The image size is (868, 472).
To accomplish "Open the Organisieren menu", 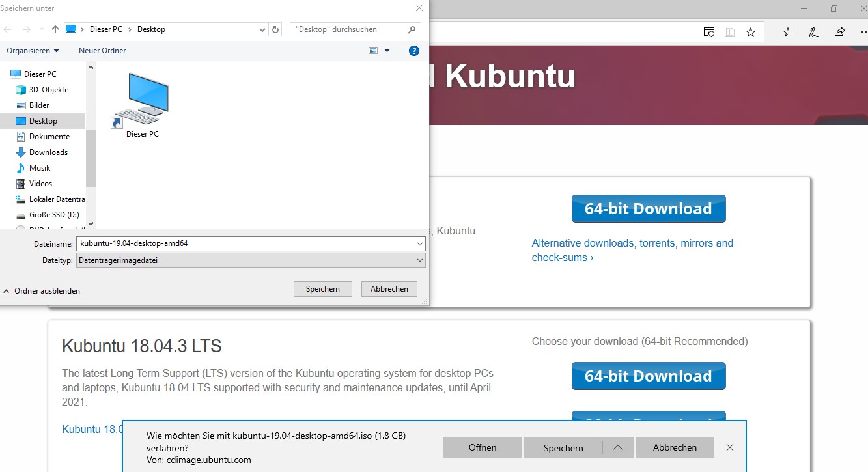I will [x=33, y=51].
